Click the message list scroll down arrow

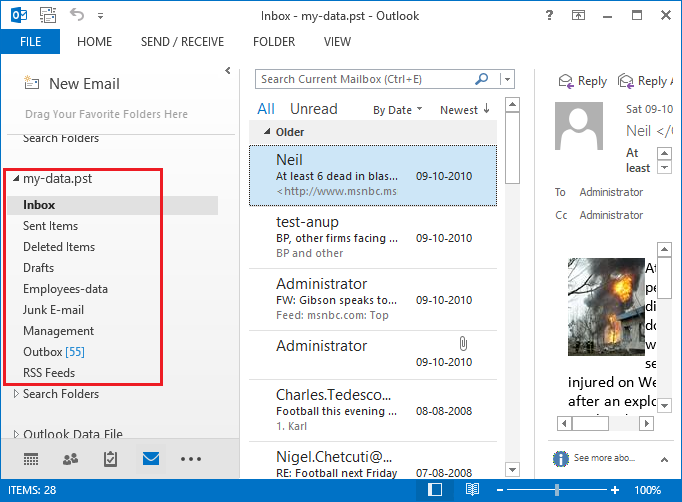click(513, 469)
